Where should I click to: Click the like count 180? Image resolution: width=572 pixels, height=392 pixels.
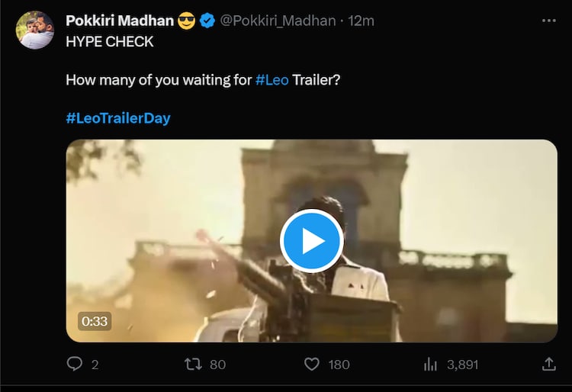pyautogui.click(x=339, y=365)
